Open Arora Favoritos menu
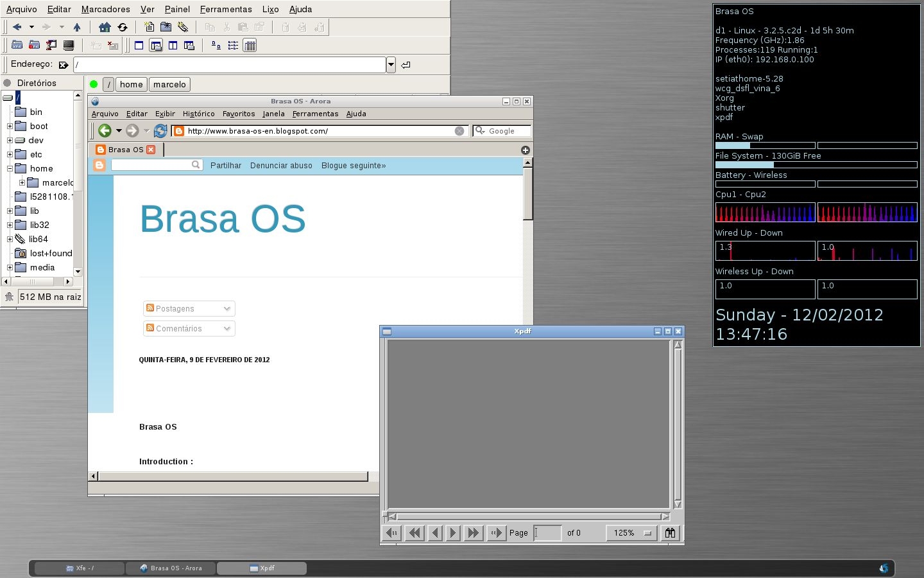 coord(239,114)
